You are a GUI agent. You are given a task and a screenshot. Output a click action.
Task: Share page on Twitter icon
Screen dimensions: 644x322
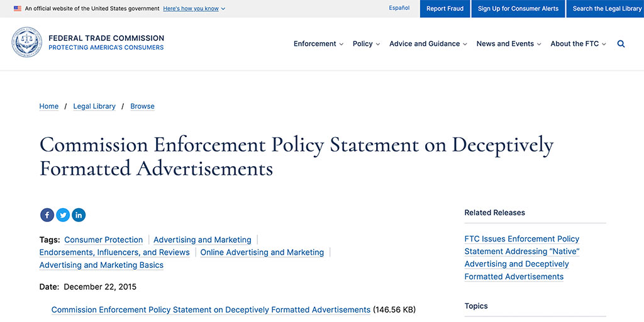[63, 215]
